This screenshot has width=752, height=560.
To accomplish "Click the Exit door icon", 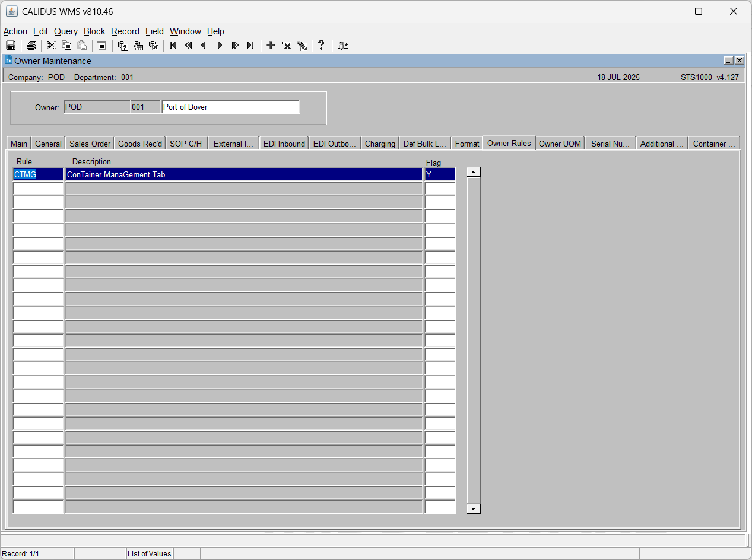I will pos(342,46).
